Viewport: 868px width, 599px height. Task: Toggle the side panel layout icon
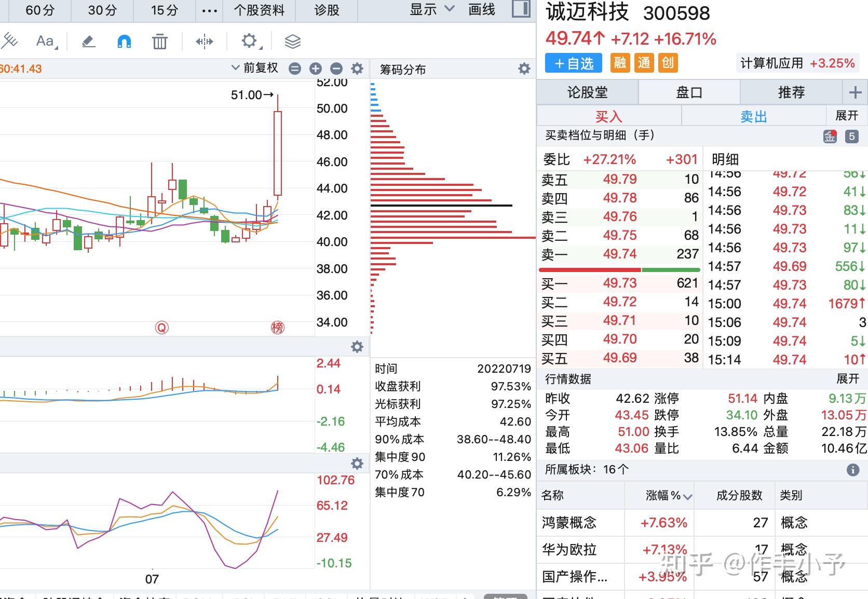coord(521,9)
